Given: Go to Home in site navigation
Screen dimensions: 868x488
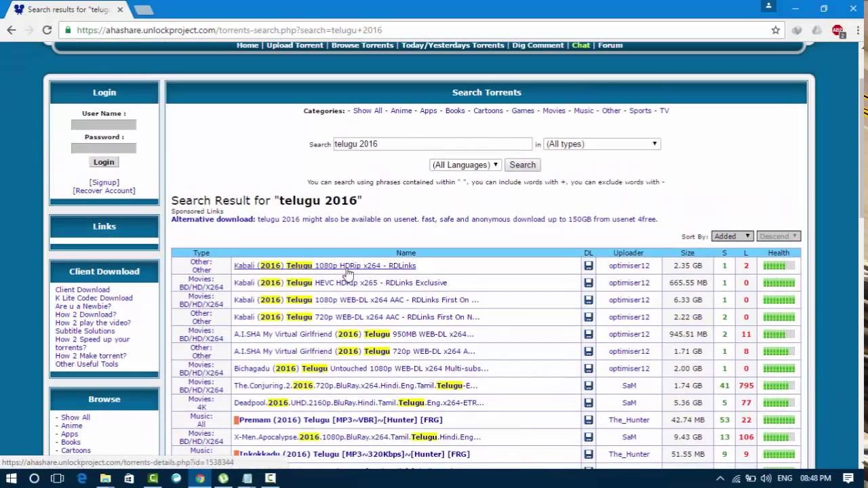Looking at the screenshot, I should click(248, 45).
